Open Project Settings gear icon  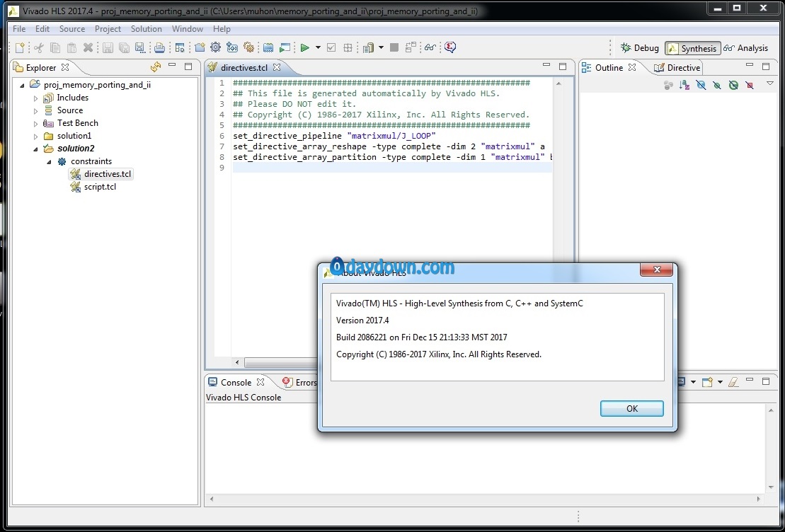tap(216, 47)
